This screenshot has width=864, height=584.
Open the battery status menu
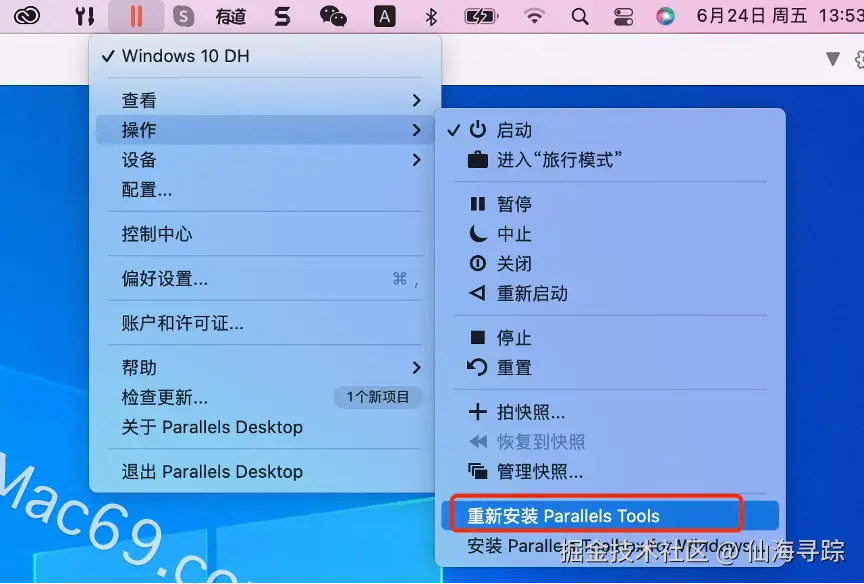(x=481, y=17)
